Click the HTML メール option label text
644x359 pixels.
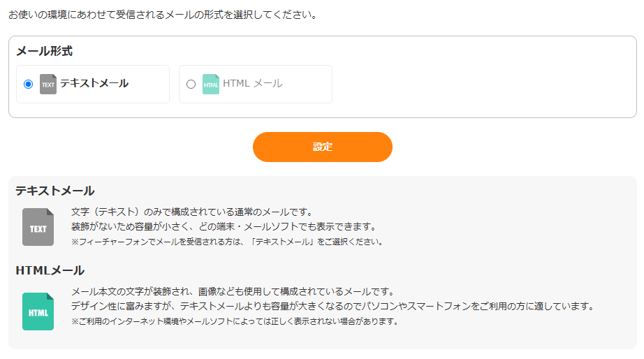click(x=253, y=83)
